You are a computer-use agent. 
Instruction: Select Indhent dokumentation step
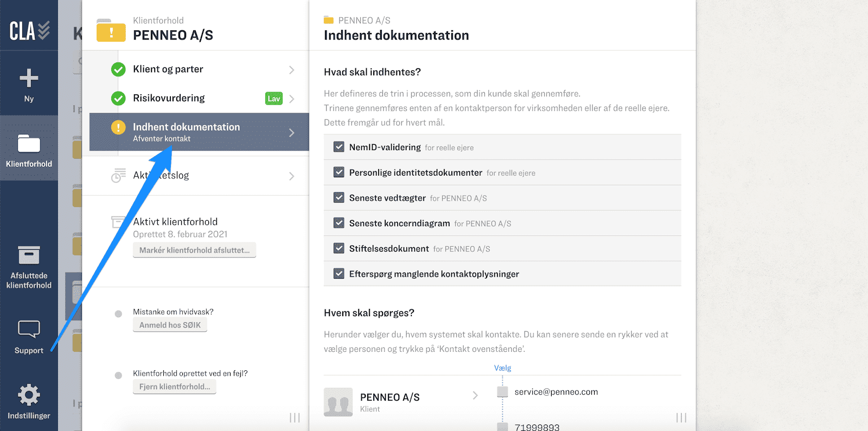tap(199, 132)
